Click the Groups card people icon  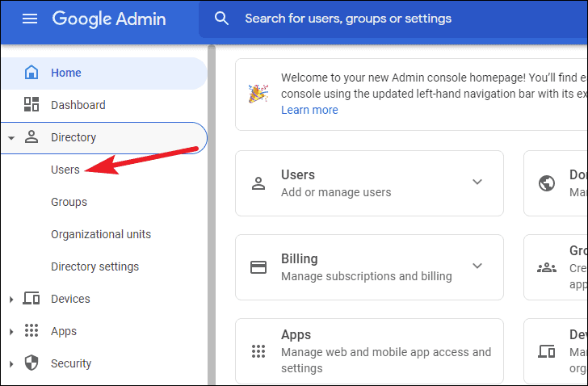pyautogui.click(x=547, y=267)
